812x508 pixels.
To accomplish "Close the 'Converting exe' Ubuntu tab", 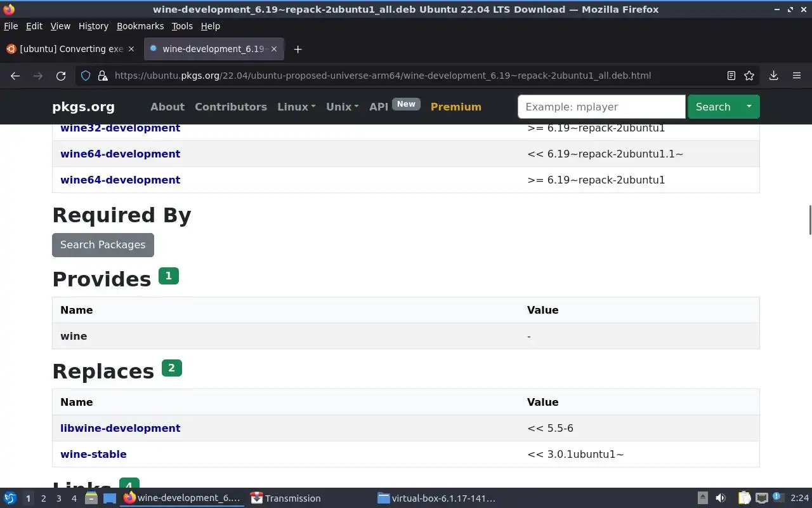I will click(131, 49).
